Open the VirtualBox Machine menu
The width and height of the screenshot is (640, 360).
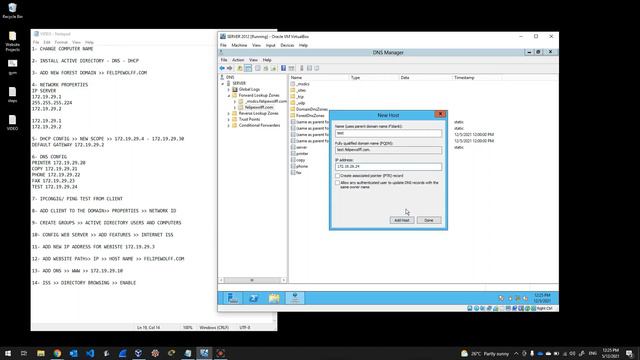239,45
